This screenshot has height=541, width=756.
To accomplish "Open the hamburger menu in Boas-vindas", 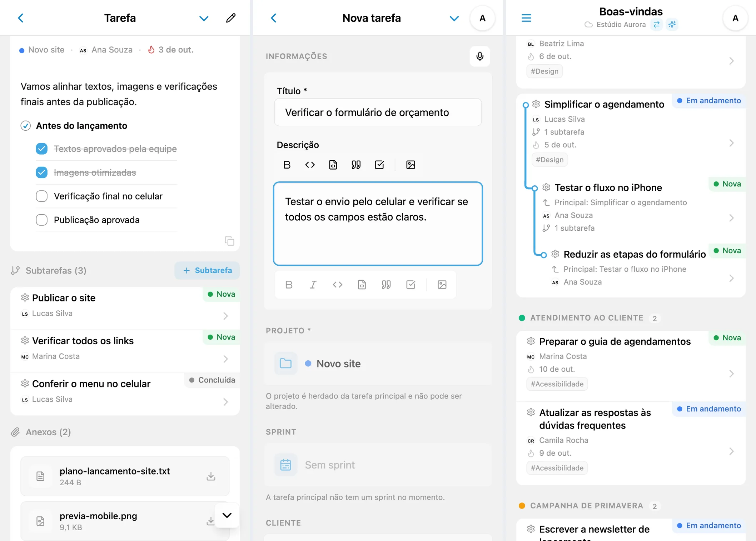I will (526, 18).
